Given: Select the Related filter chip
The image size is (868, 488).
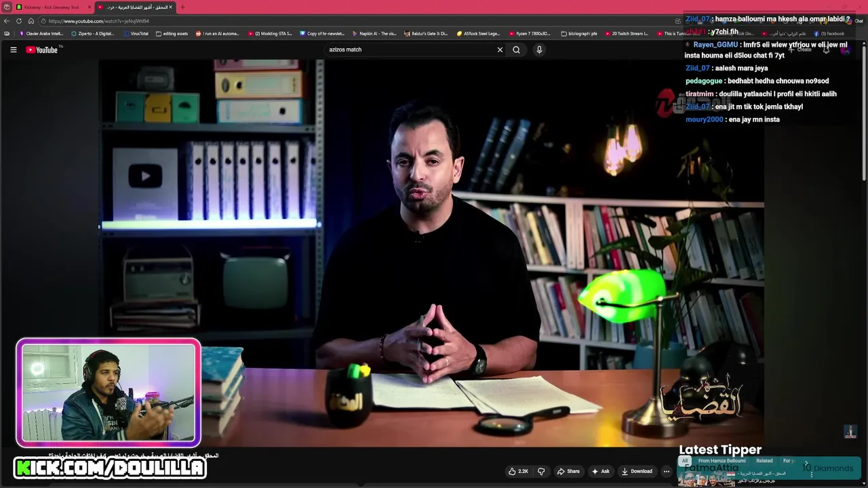Looking at the screenshot, I should pos(764,461).
